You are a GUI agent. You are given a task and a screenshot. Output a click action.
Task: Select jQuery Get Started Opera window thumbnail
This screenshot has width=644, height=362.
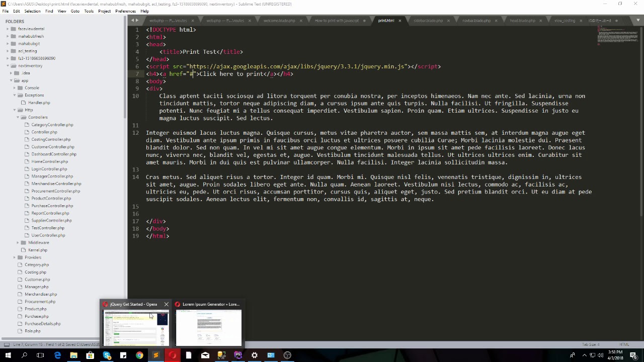(x=136, y=328)
